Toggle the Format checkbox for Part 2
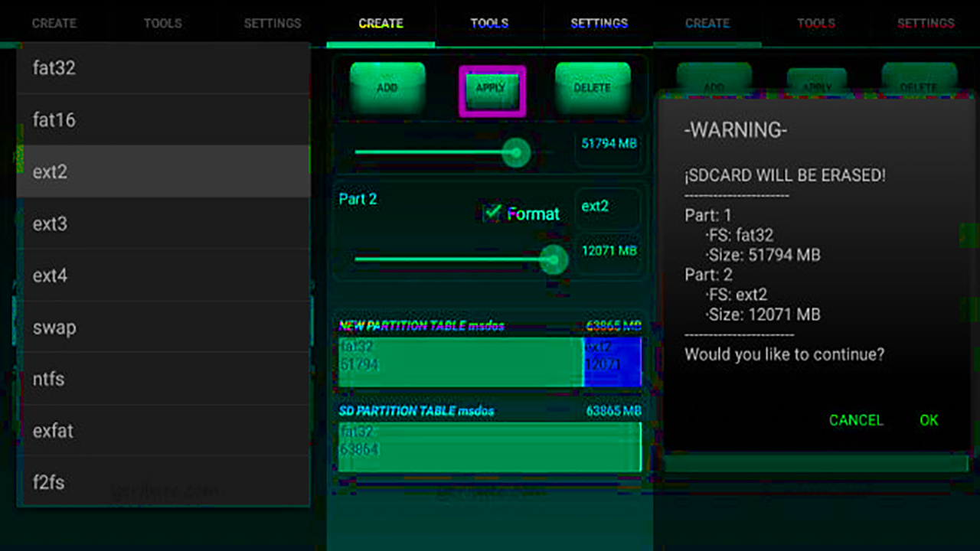The image size is (980, 551). pyautogui.click(x=492, y=213)
